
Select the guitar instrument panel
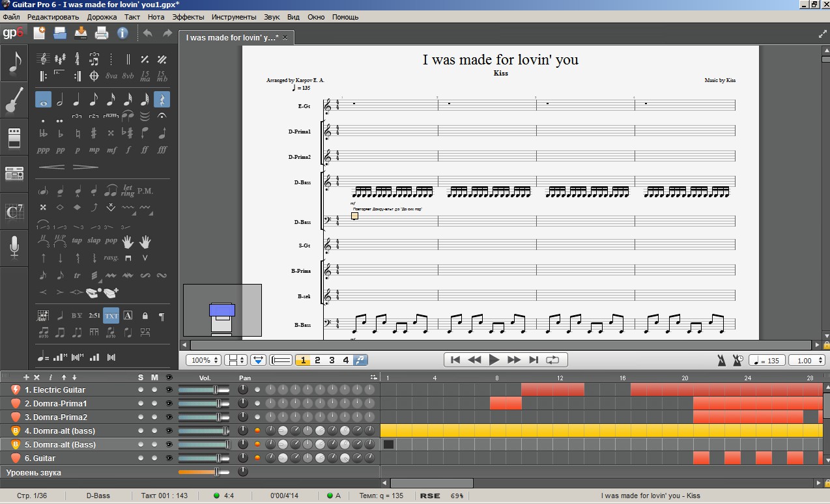[14, 100]
